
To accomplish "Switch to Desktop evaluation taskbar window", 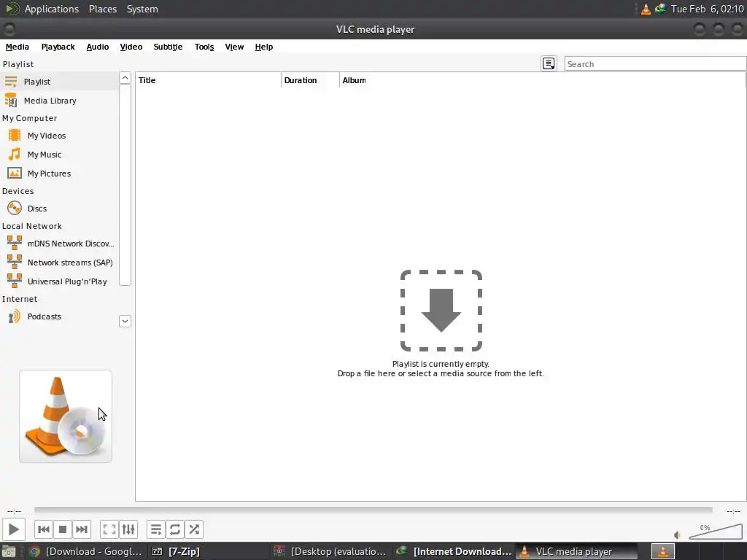I will [330, 551].
